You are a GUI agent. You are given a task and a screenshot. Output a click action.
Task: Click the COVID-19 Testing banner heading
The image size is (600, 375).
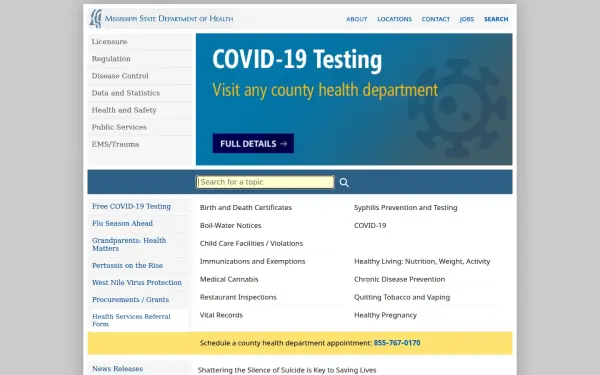pos(297,60)
